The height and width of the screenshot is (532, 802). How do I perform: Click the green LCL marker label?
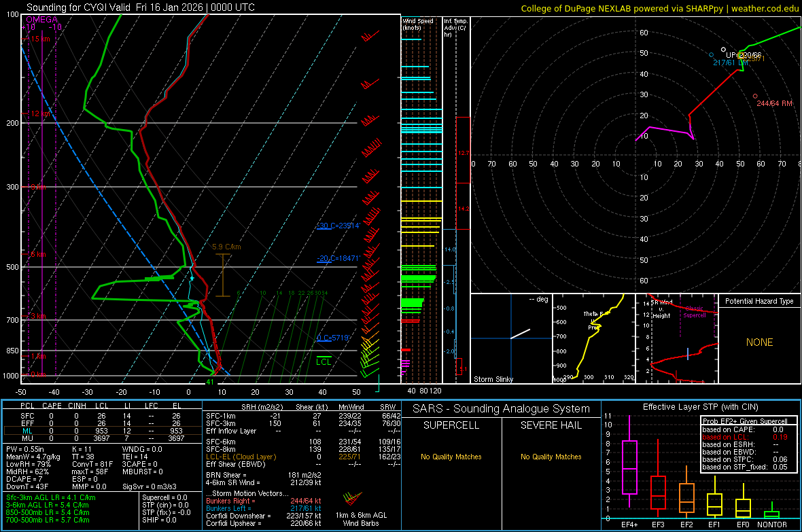(x=324, y=362)
